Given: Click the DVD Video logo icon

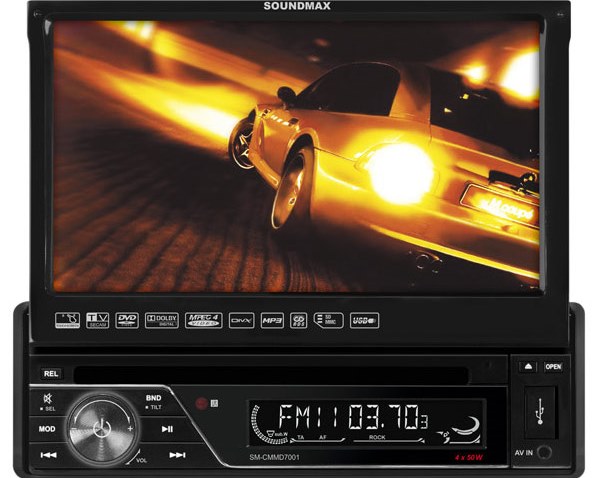Looking at the screenshot, I should point(127,320).
